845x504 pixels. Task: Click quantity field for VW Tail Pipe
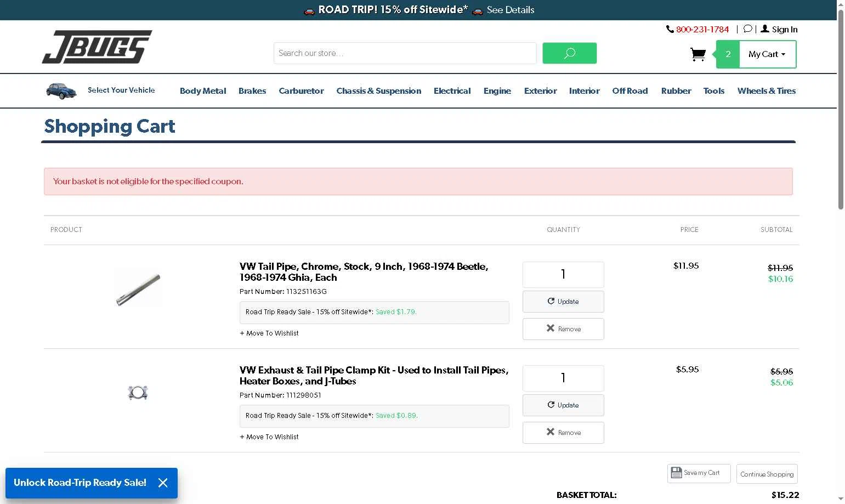point(563,275)
